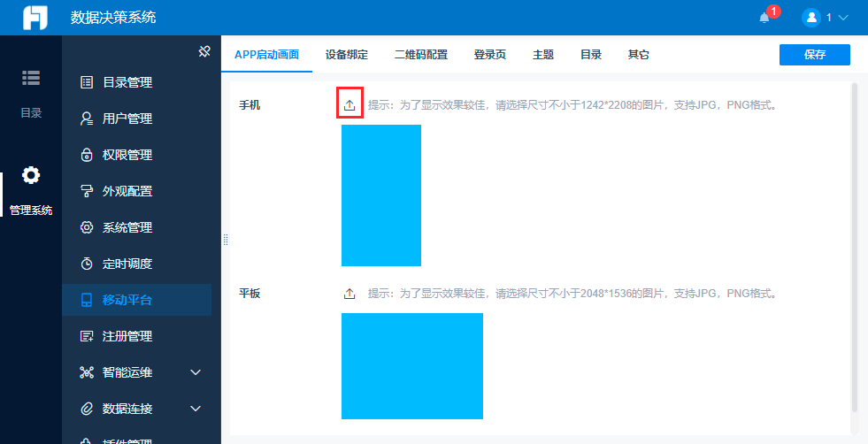Upload image for 手机 splash screen
This screenshot has width=868, height=444.
(x=350, y=104)
